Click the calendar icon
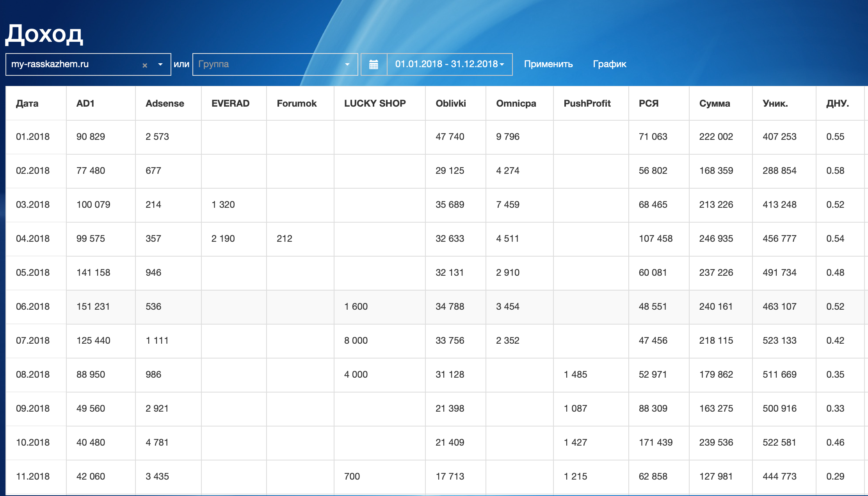This screenshot has height=496, width=868. pyautogui.click(x=374, y=64)
